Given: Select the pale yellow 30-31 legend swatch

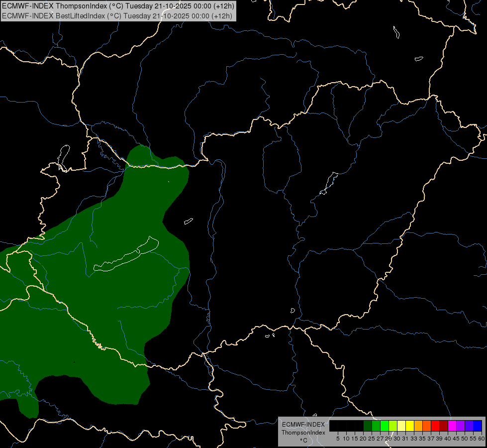Looking at the screenshot, I should click(401, 426).
